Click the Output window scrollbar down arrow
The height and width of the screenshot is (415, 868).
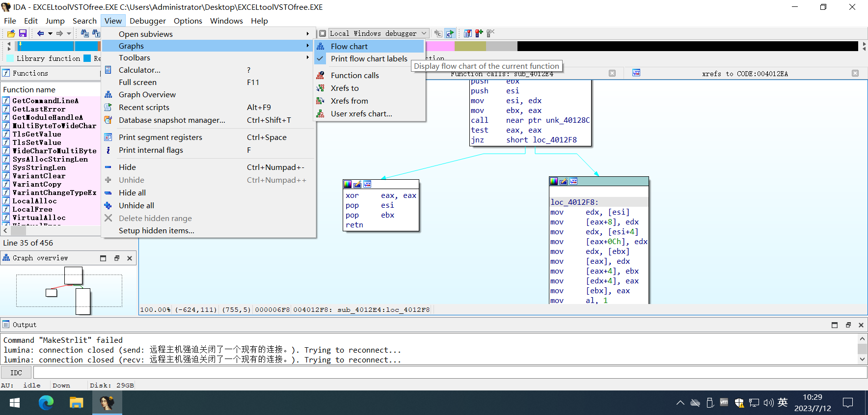click(x=862, y=359)
